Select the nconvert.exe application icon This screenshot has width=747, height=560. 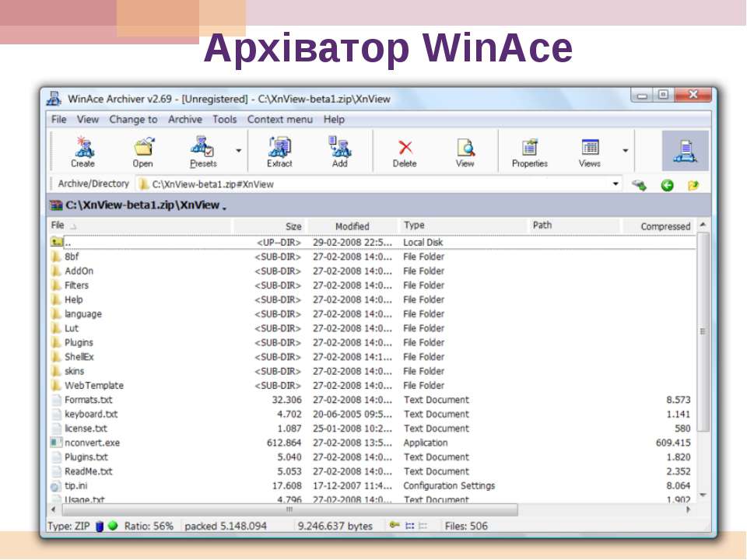tap(56, 443)
